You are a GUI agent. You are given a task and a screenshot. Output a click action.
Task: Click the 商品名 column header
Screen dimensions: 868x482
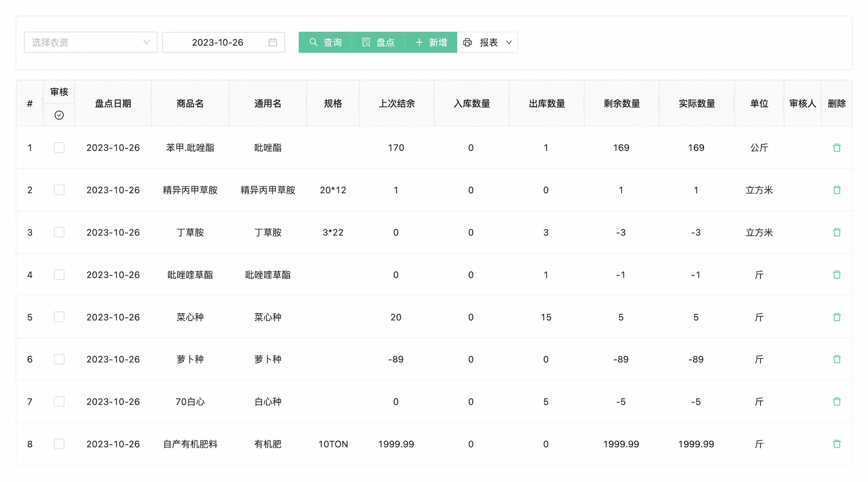pos(190,103)
